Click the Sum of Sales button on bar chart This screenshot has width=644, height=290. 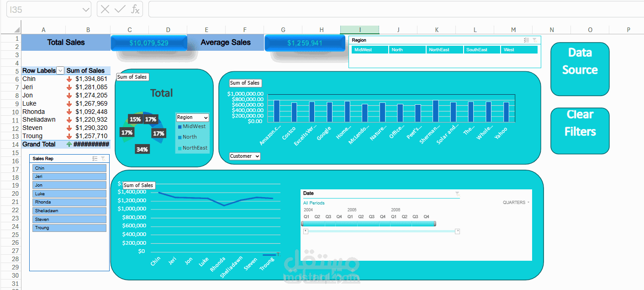tap(245, 83)
